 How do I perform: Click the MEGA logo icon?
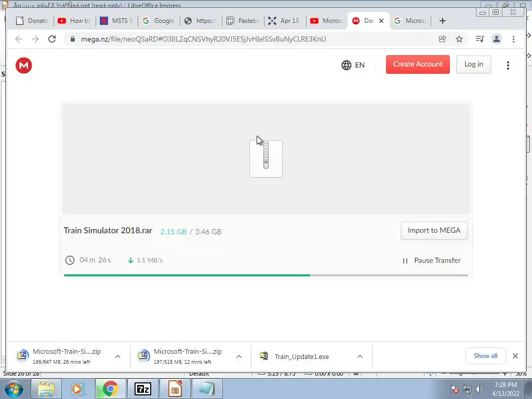(x=24, y=65)
